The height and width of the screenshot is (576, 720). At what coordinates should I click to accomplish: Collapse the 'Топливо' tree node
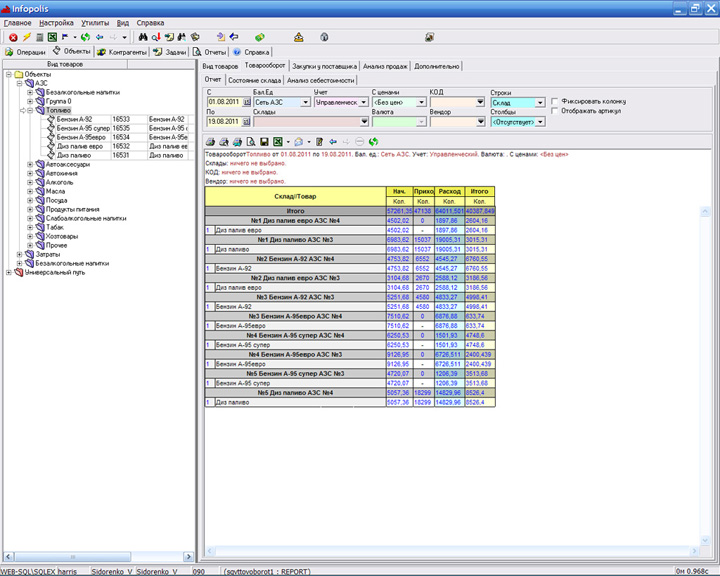click(30, 110)
